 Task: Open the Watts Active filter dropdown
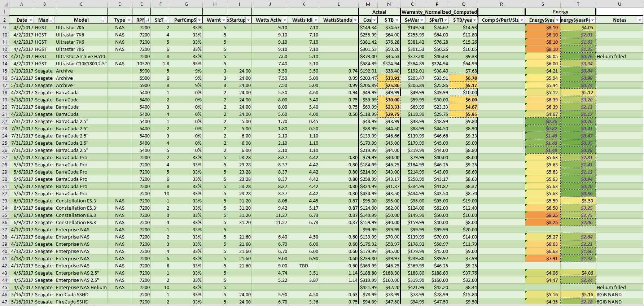click(285, 20)
